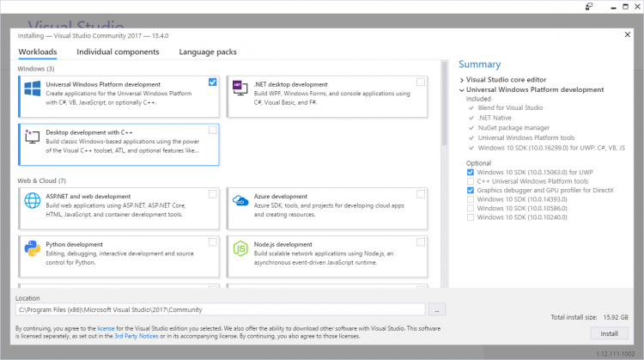Image resolution: width=644 pixels, height=360 pixels.
Task: Check Desktop development with C++ workload
Action: pyautogui.click(x=212, y=131)
